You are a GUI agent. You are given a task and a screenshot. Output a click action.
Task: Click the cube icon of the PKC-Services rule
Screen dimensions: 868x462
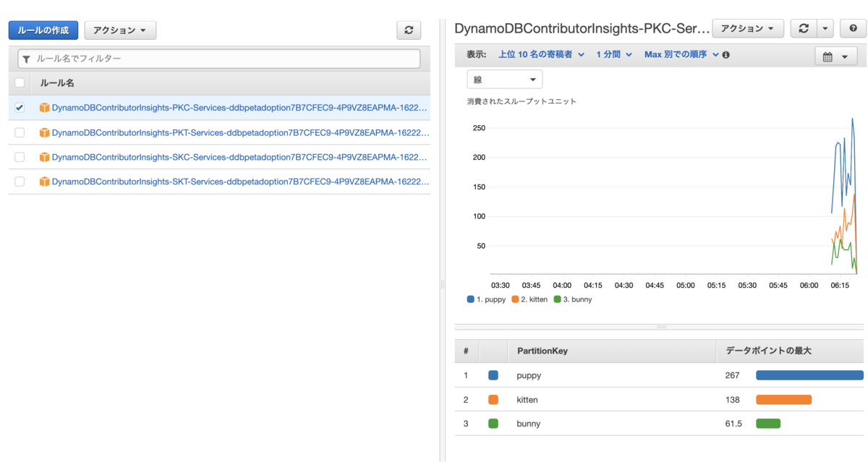point(44,108)
